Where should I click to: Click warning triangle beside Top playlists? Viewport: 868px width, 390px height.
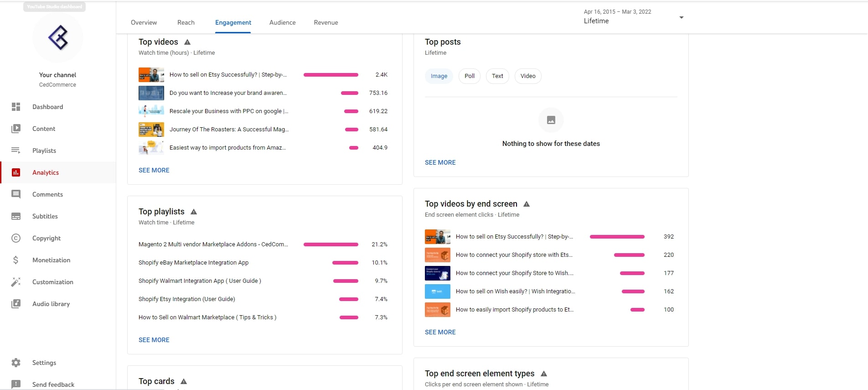coord(194,212)
